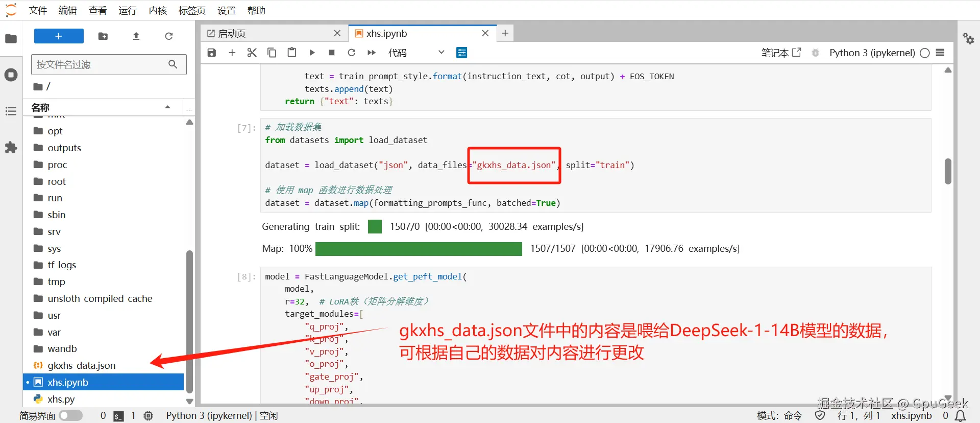The height and width of the screenshot is (423, 980).
Task: Open the 运行 menu
Action: (x=128, y=10)
